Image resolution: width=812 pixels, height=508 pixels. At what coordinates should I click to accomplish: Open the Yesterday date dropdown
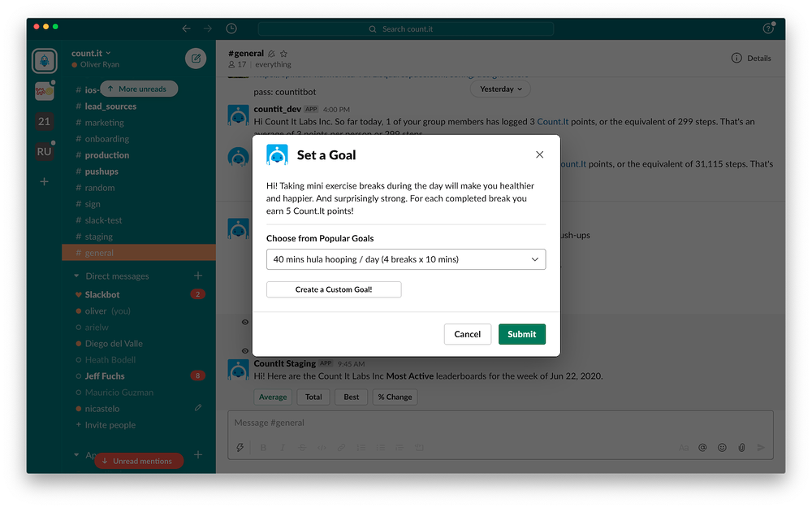500,89
